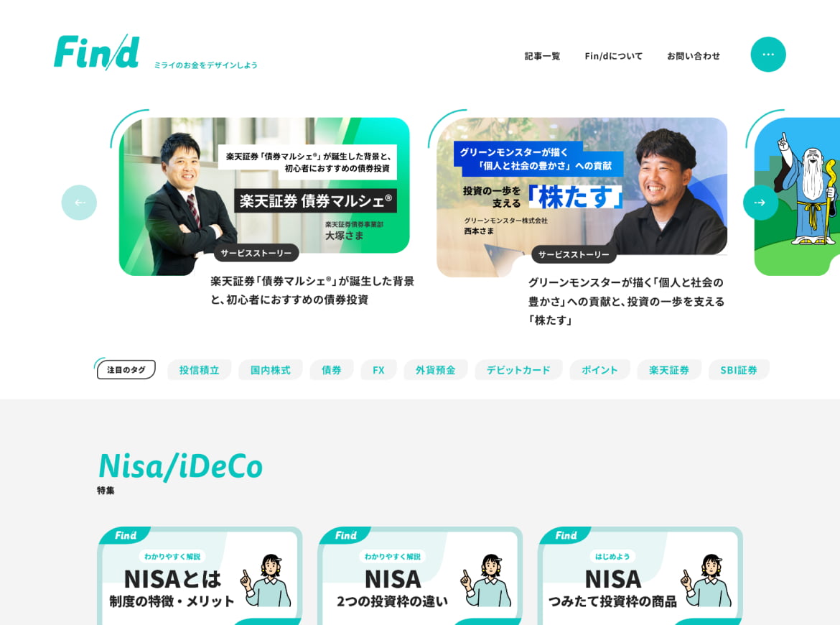Open the 株たす Green Monster article thumbnail
The height and width of the screenshot is (625, 840).
pos(582,194)
